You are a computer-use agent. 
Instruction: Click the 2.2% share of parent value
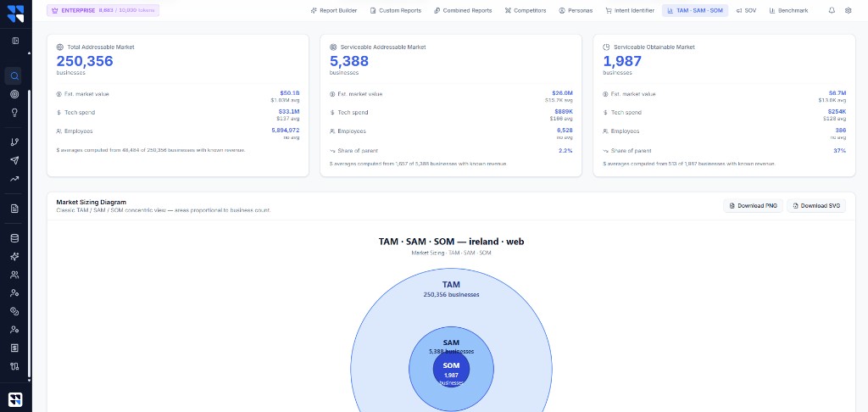[565, 151]
